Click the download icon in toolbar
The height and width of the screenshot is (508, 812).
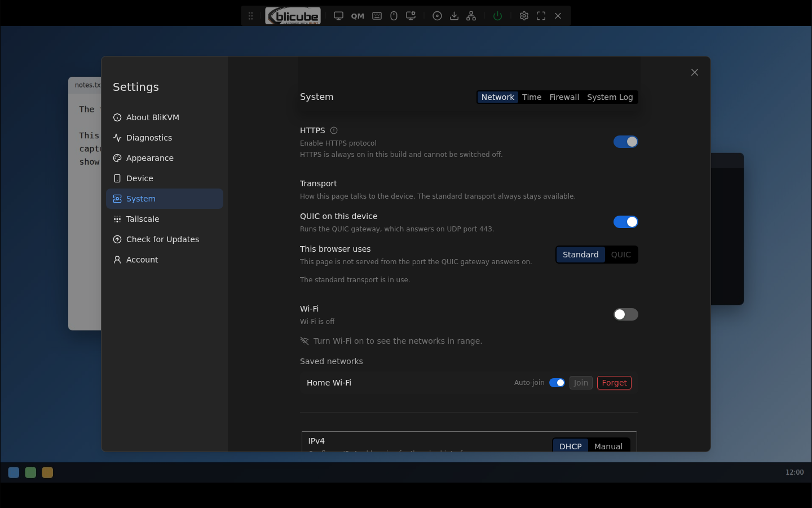pyautogui.click(x=454, y=16)
